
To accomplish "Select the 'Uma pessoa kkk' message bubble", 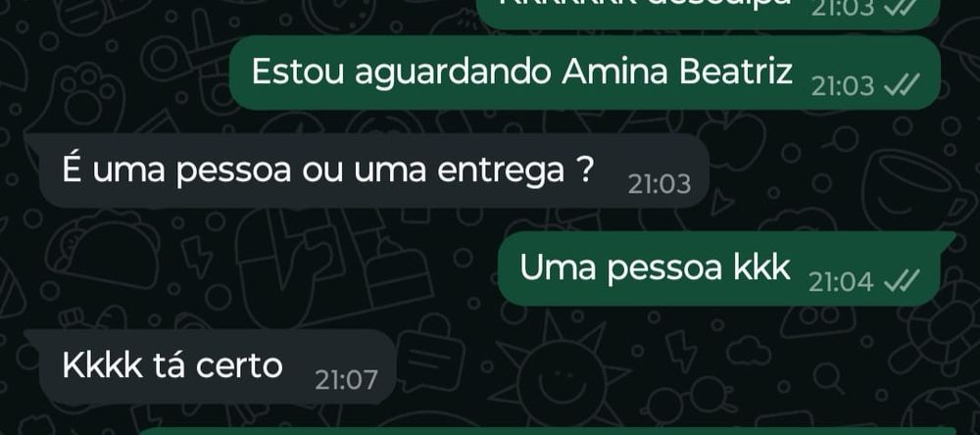I will (x=719, y=268).
